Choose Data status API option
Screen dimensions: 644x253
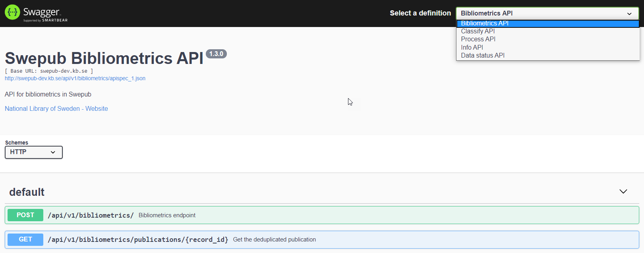pyautogui.click(x=483, y=55)
